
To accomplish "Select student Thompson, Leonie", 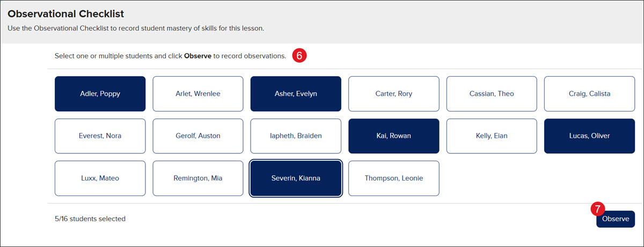I will point(394,178).
